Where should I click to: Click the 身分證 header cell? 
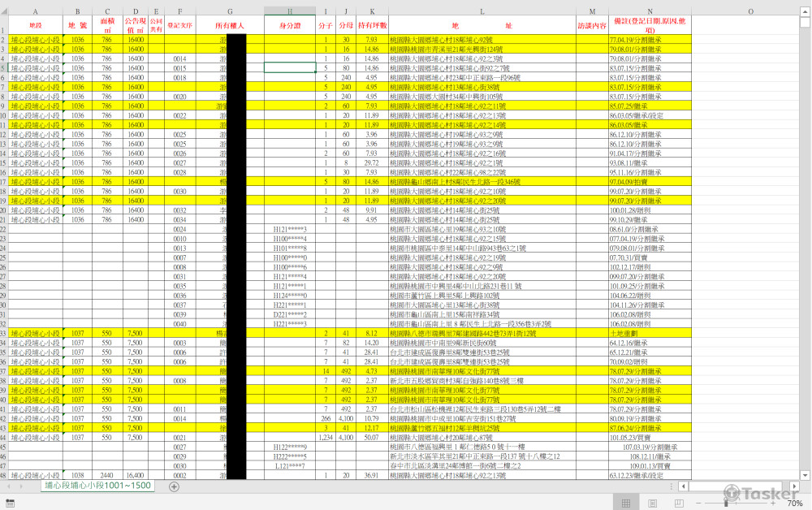[290, 26]
